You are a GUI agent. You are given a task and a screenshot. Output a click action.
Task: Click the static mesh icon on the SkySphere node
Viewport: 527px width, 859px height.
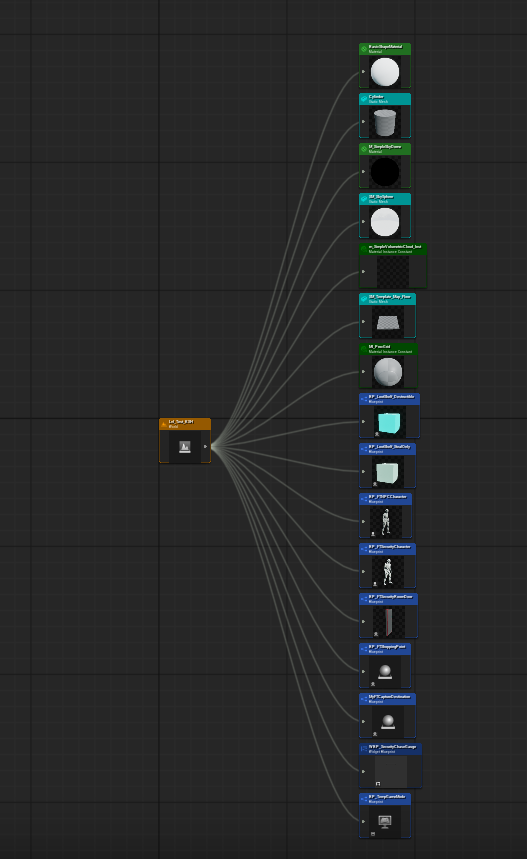click(x=364, y=198)
